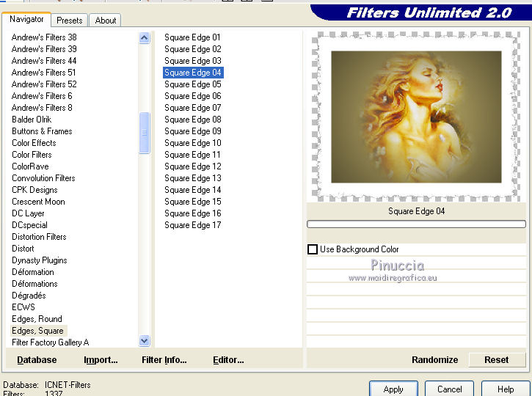This screenshot has width=532, height=396.
Task: Open Filter Info... dialog
Action: 164,360
